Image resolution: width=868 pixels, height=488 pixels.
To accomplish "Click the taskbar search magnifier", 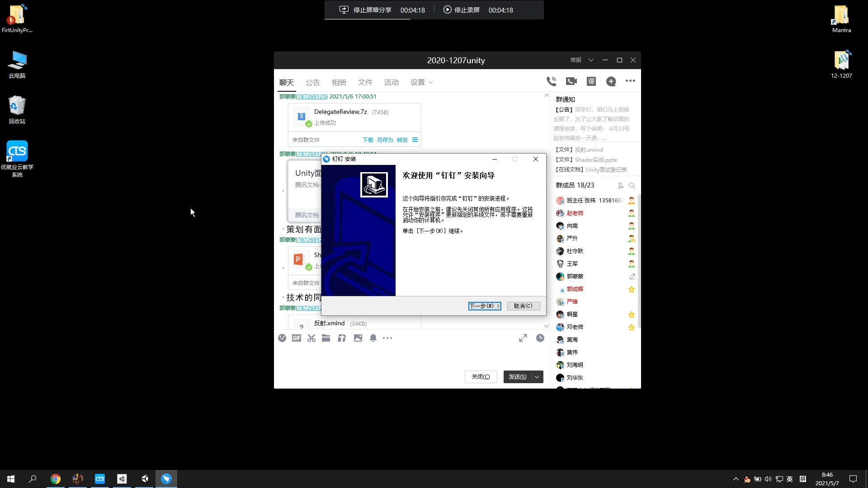I will (33, 479).
